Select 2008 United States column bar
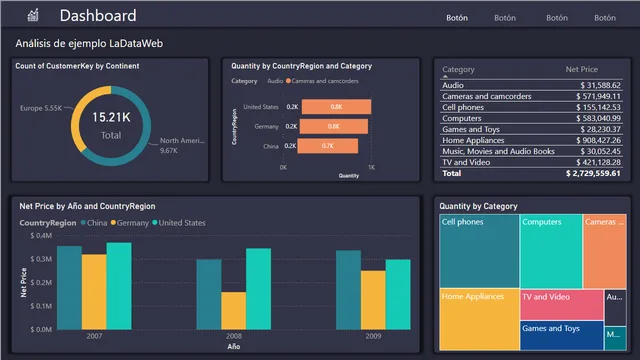Viewport: 640px width, 360px height. pos(258,289)
